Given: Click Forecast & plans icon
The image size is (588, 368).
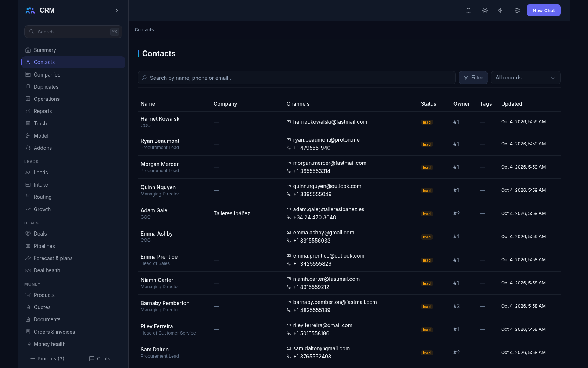Looking at the screenshot, I should pos(28,258).
